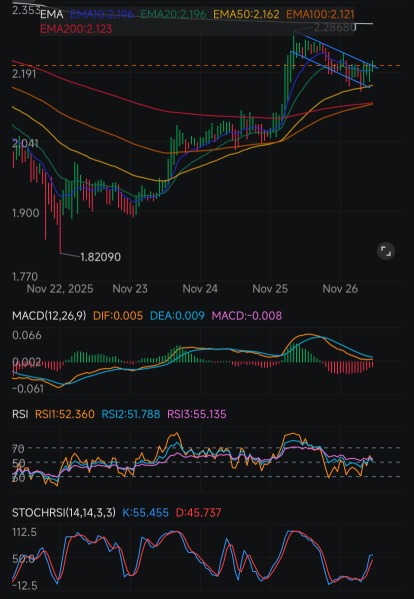This screenshot has height=599, width=414.
Task: Click the Nov 25 date label
Action: (270, 289)
